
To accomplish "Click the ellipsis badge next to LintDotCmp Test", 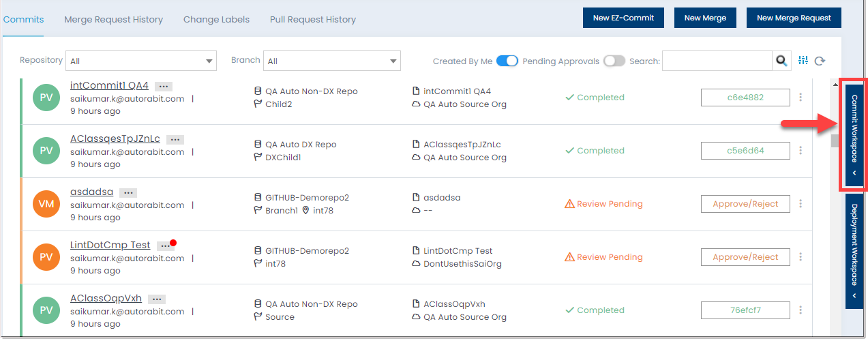I will click(x=165, y=246).
